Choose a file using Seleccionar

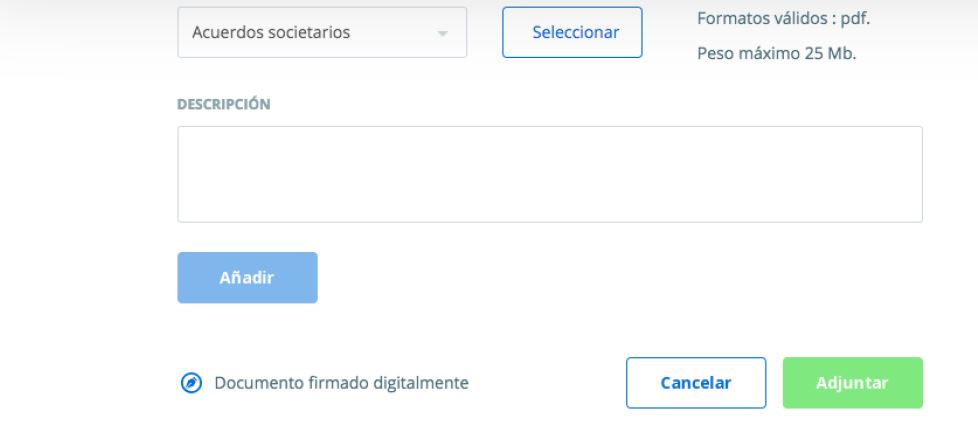(x=575, y=33)
